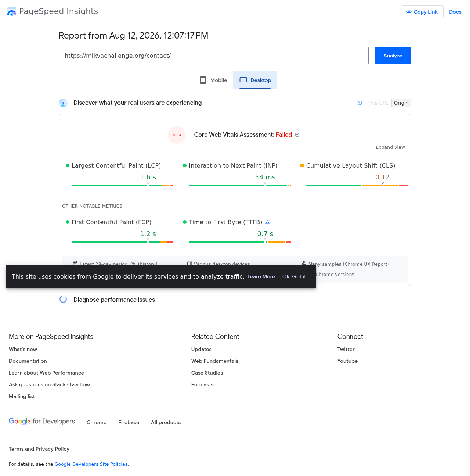470x476 pixels.
Task: Open the Core Web Vitals help icon
Action: coord(297,135)
